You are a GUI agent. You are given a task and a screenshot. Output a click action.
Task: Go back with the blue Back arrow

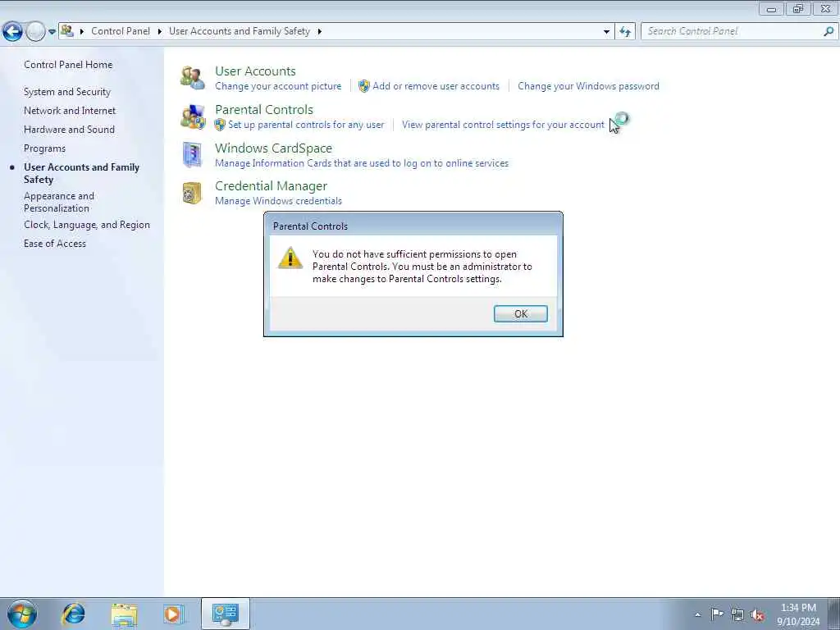[12, 32]
